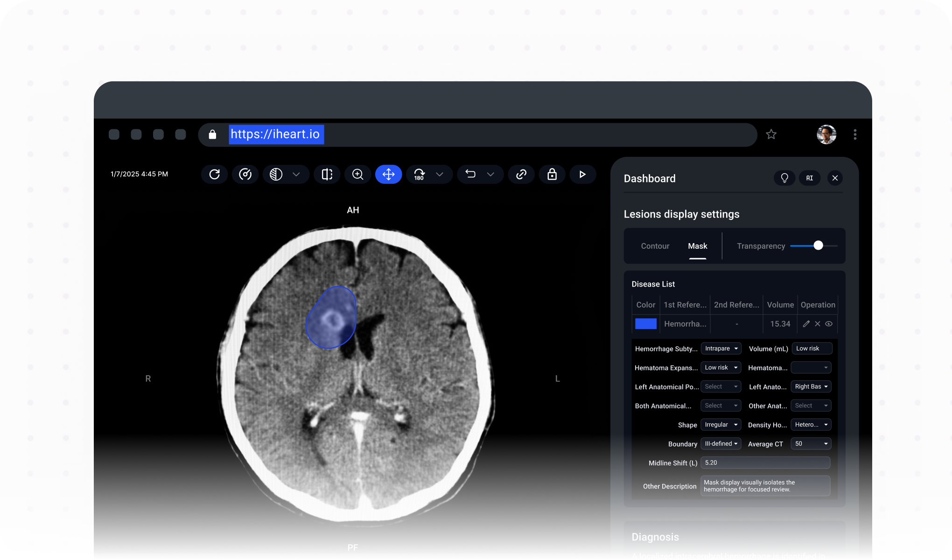Click the Color column header

[646, 305]
